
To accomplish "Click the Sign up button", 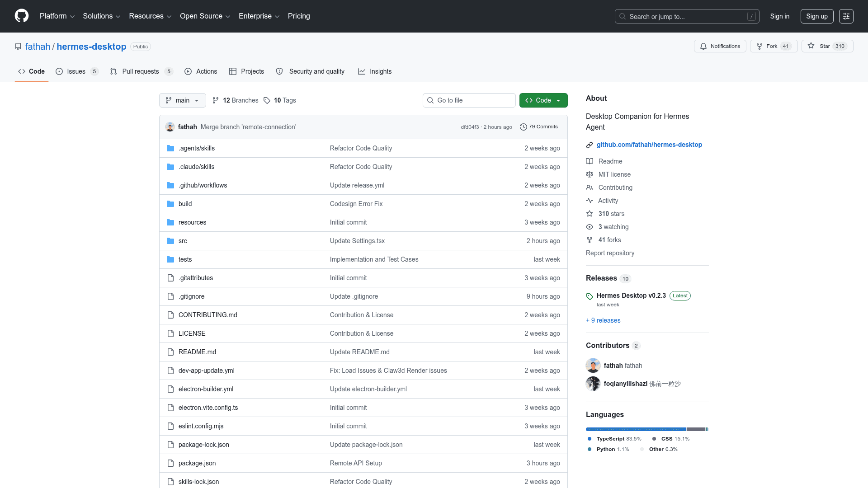I will coord(816,16).
